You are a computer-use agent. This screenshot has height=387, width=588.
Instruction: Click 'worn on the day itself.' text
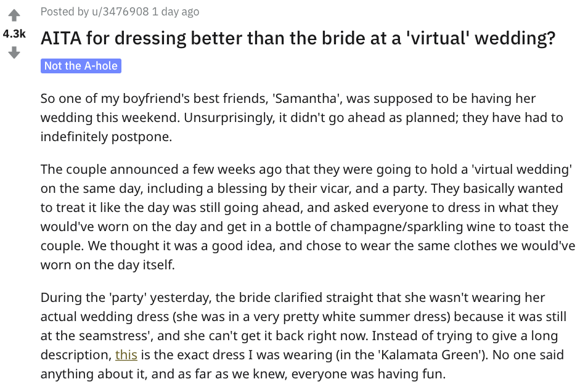tap(108, 265)
